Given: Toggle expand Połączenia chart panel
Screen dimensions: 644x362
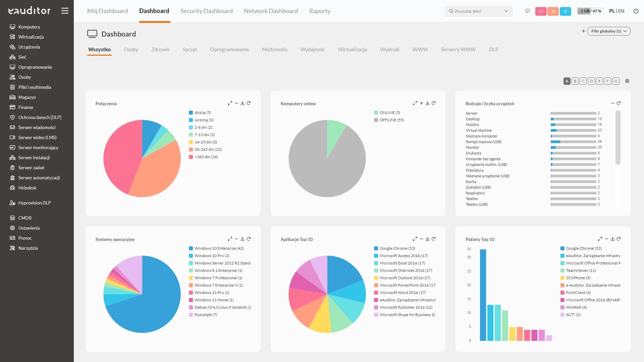Looking at the screenshot, I should [229, 104].
